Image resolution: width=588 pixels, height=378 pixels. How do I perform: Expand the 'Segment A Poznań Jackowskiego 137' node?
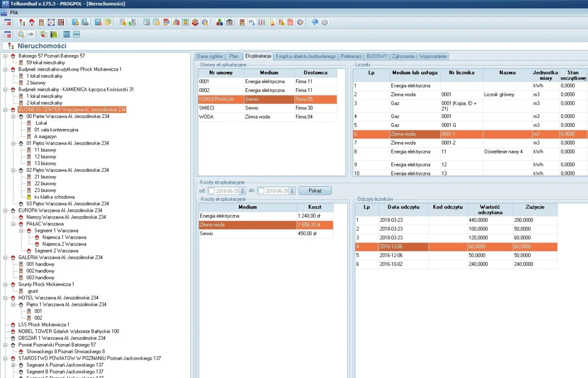(13, 365)
